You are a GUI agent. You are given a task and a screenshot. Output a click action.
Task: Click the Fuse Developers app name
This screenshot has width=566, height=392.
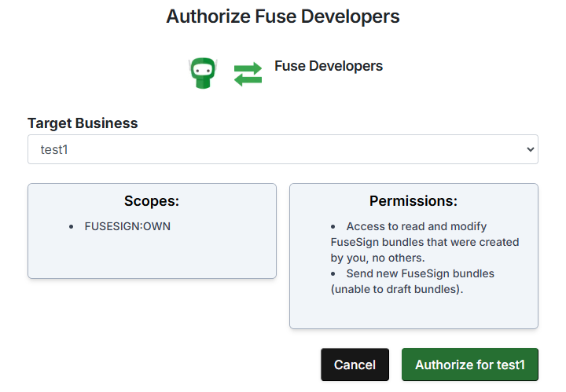pyautogui.click(x=329, y=66)
